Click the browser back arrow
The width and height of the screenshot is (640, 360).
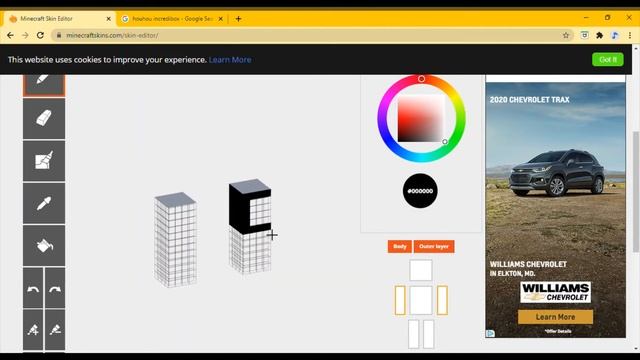click(x=10, y=36)
